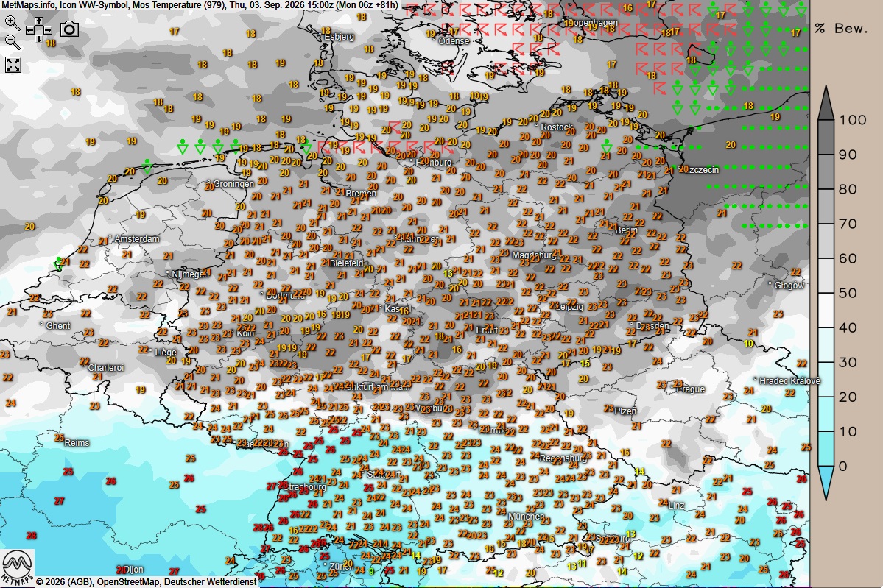883x588 pixels.
Task: Click the Glogow city label
Action: coord(789,286)
